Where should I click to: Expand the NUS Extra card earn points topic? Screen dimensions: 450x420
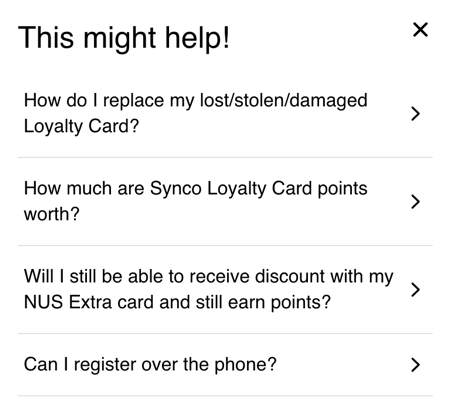225,289
